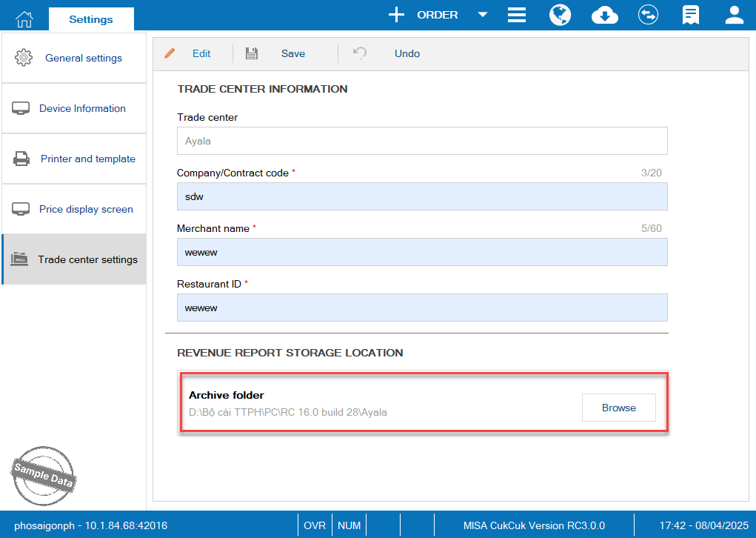Open Printer and template section
The image size is (756, 538).
74,159
